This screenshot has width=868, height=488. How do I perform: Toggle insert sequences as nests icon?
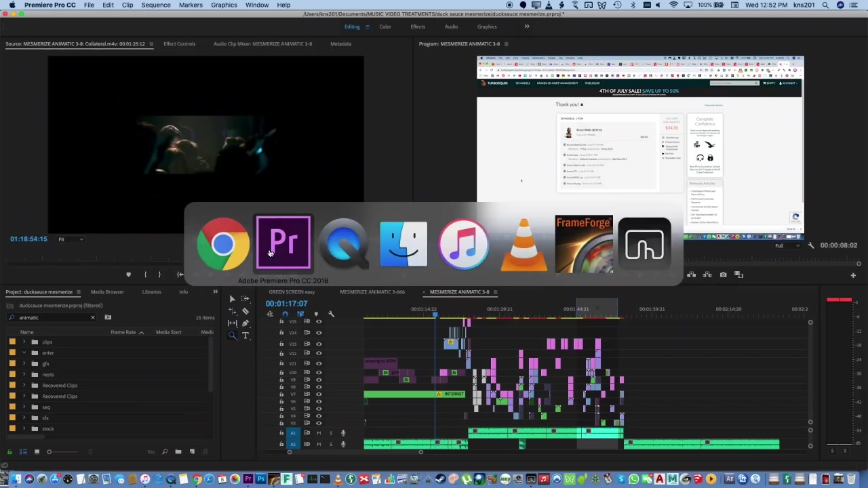click(x=270, y=314)
